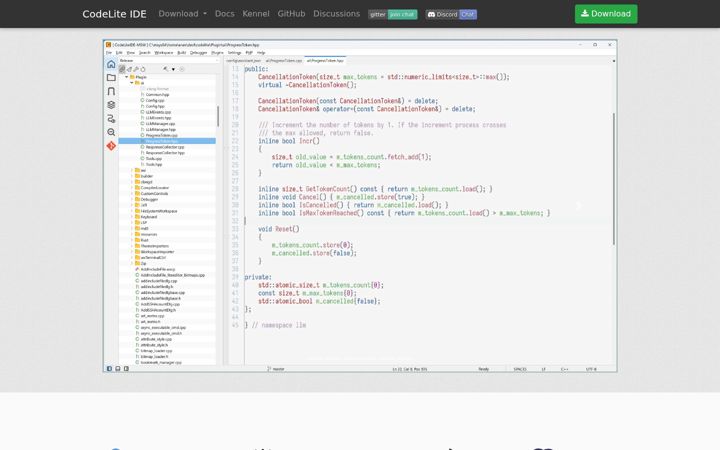The height and width of the screenshot is (450, 720).
Task: Open the Settings menu in IDE
Action: pos(234,53)
